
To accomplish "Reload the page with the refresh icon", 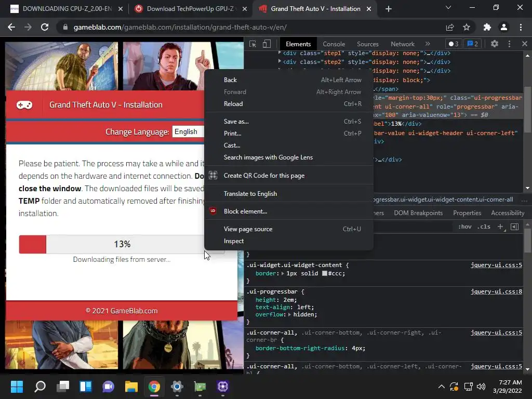I will point(45,27).
